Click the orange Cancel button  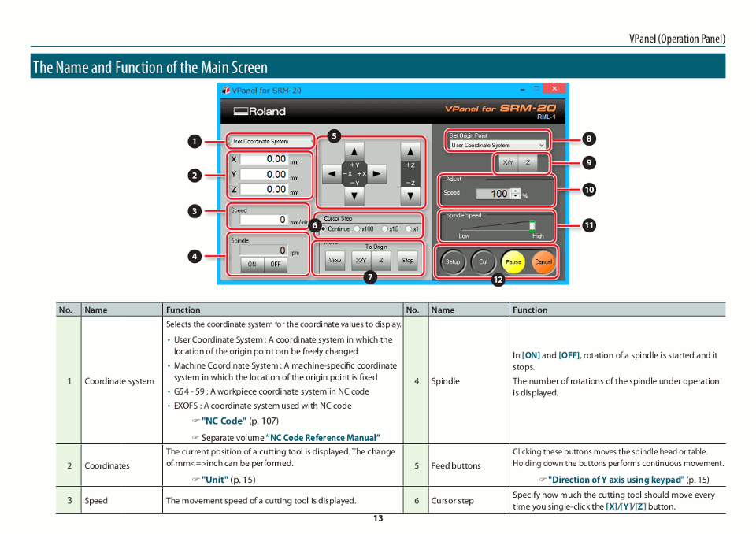pos(543,262)
